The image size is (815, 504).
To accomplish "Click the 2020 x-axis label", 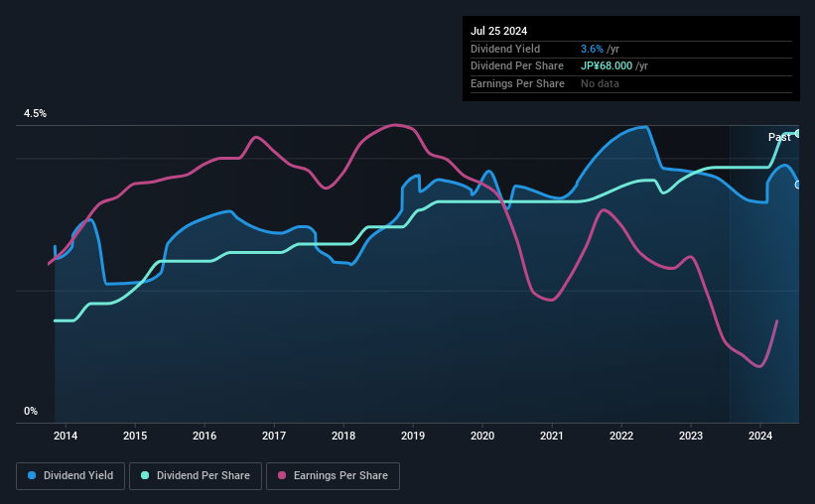I will point(482,436).
